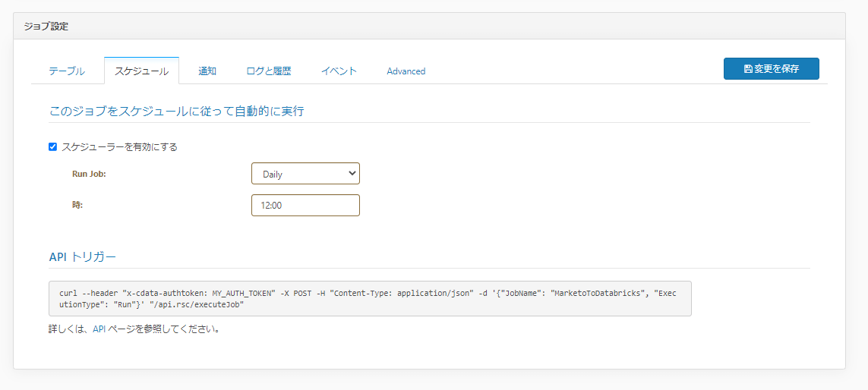Click the curl command code block
This screenshot has height=390, width=868.
point(370,298)
